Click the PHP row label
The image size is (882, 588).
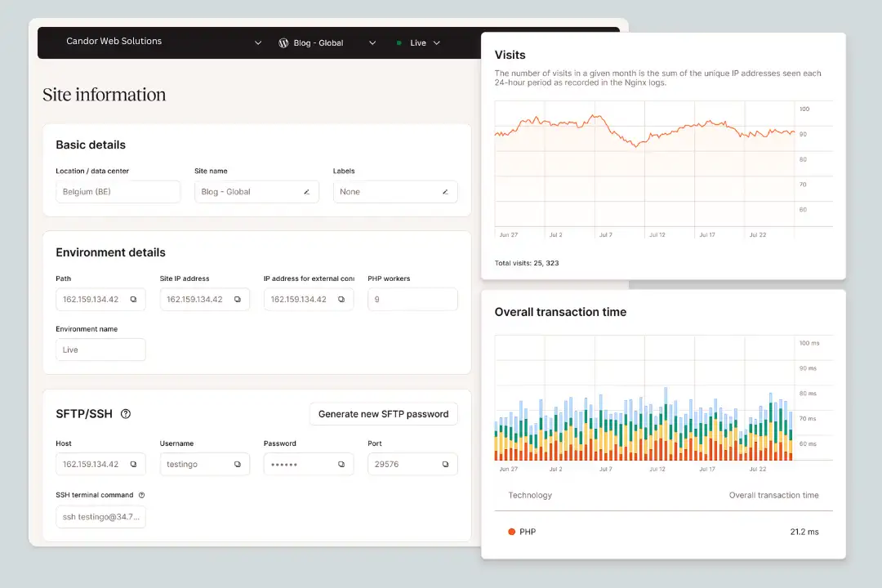(x=528, y=532)
